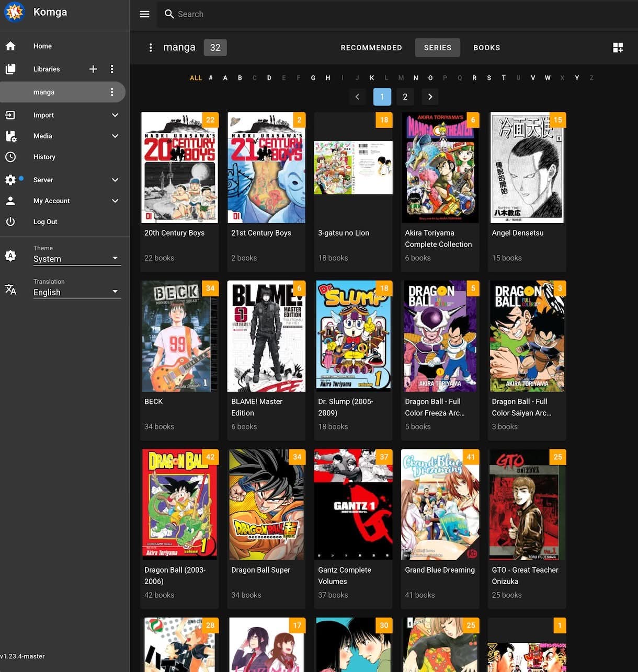638x672 pixels.
Task: Expand the Server menu chevron
Action: [x=115, y=180]
